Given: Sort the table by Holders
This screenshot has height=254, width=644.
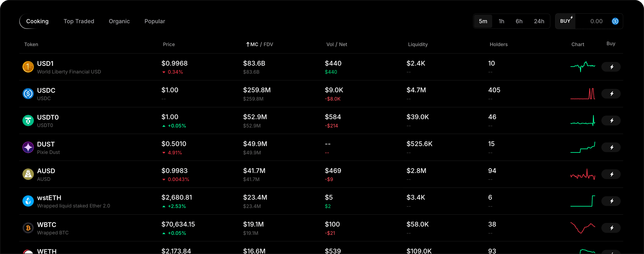Looking at the screenshot, I should [x=498, y=44].
